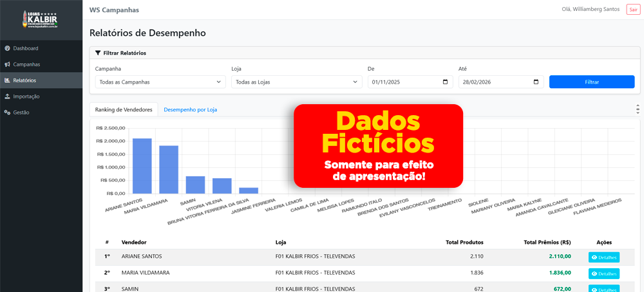This screenshot has height=292, width=644.
Task: Click the JASMINE FERREIRA axis label
Action: coord(254,206)
